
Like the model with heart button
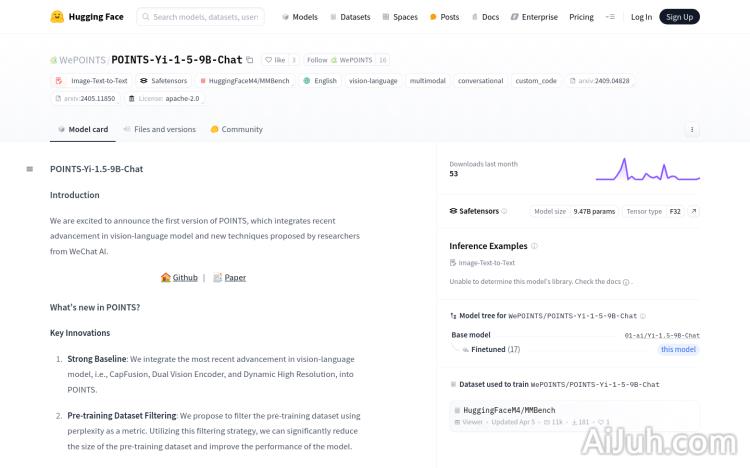click(x=276, y=60)
